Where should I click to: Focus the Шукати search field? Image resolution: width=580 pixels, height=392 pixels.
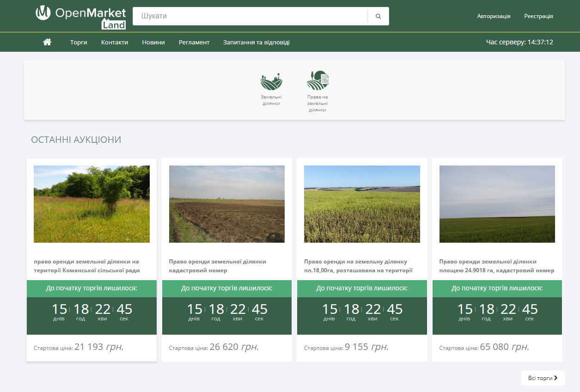(x=250, y=16)
